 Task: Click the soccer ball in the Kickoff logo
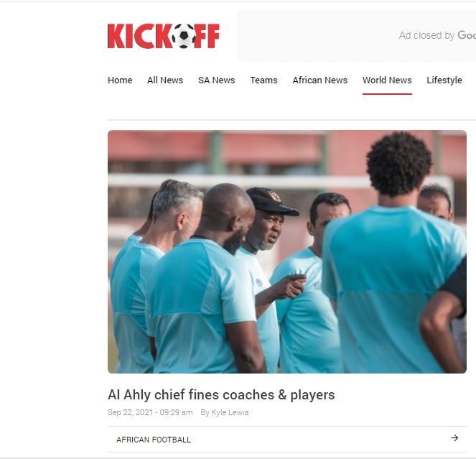tap(184, 36)
